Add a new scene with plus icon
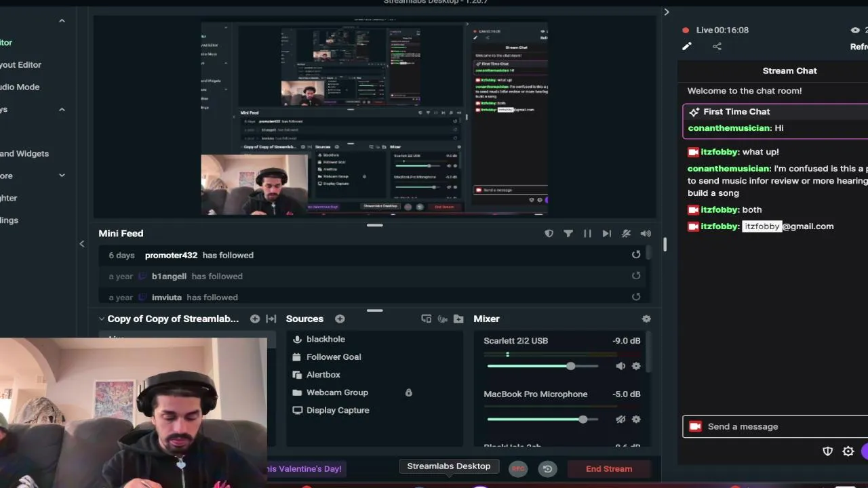Image resolution: width=868 pixels, height=488 pixels. 255,319
